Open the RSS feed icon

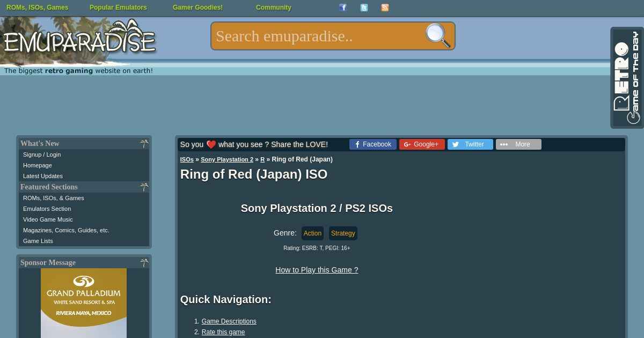385,8
